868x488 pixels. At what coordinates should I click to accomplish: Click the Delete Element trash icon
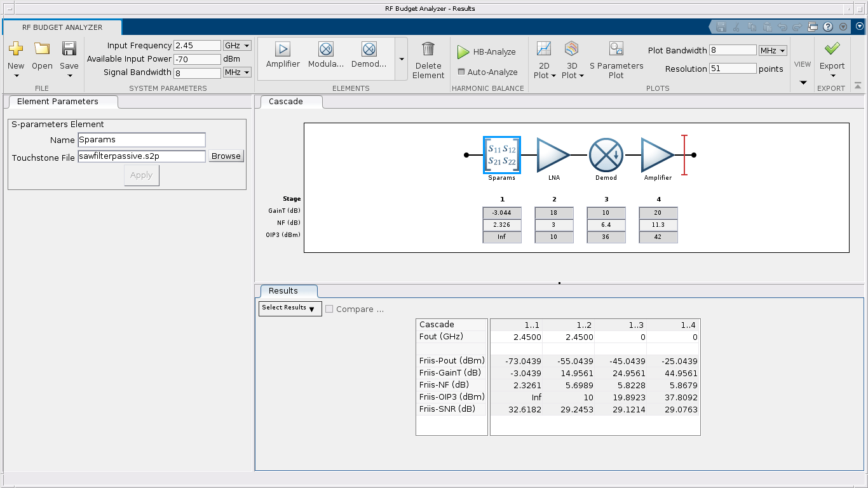click(x=428, y=50)
